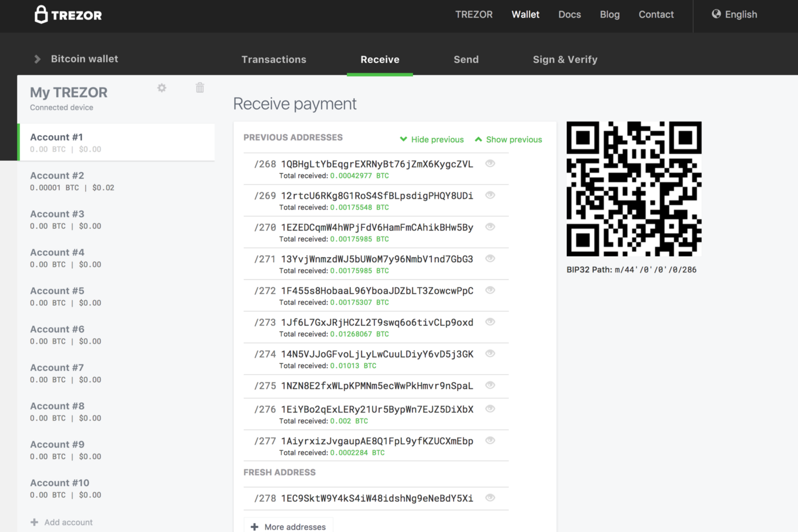This screenshot has height=532, width=798.
Task: Click address 14N5VJJoGFvoLjLyLwCuuLDiyY6vD5j3GK
Action: pyautogui.click(x=377, y=354)
